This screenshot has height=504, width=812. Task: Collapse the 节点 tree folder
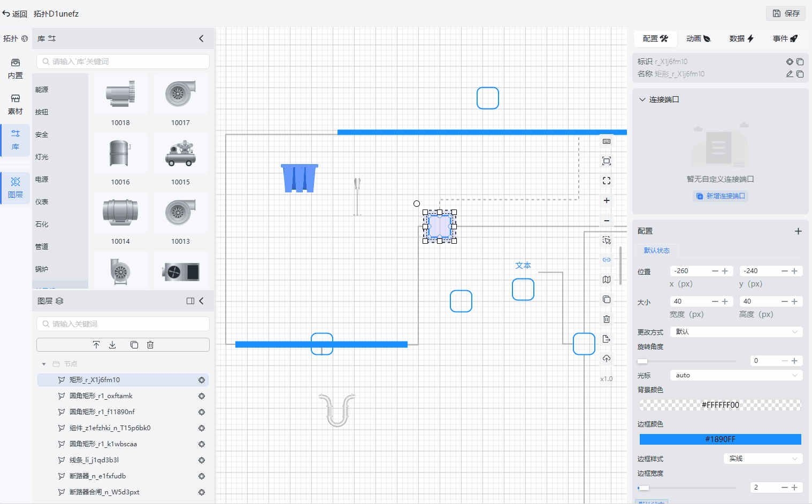(x=44, y=365)
